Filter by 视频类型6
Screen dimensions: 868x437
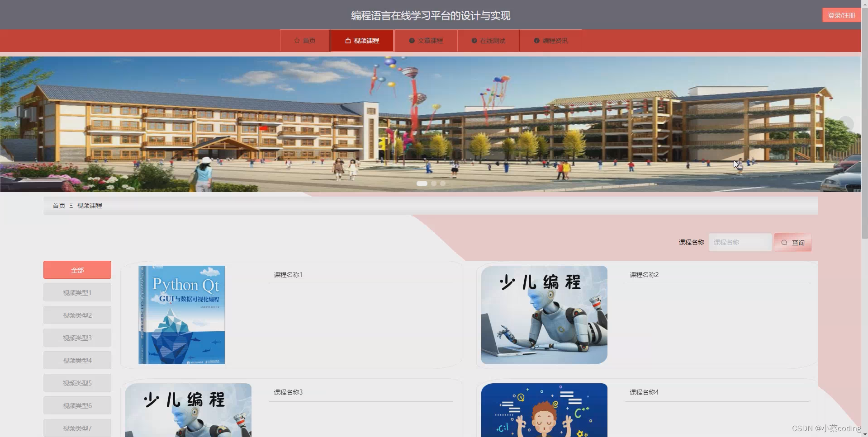click(77, 405)
